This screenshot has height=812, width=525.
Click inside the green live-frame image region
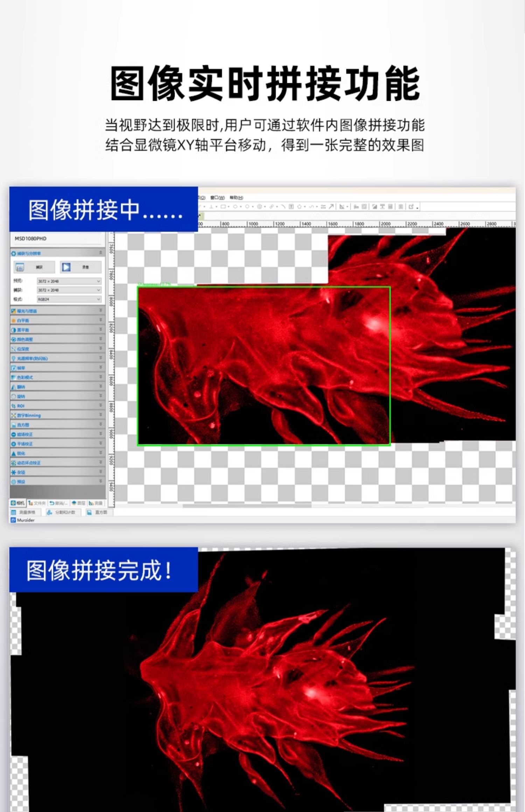[x=264, y=366]
